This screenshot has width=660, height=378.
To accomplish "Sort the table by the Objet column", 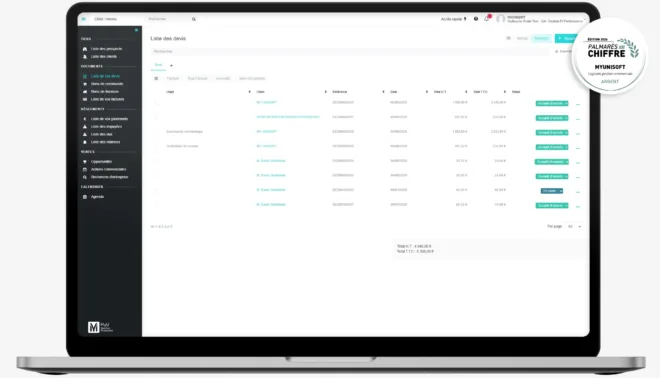I will (249, 92).
